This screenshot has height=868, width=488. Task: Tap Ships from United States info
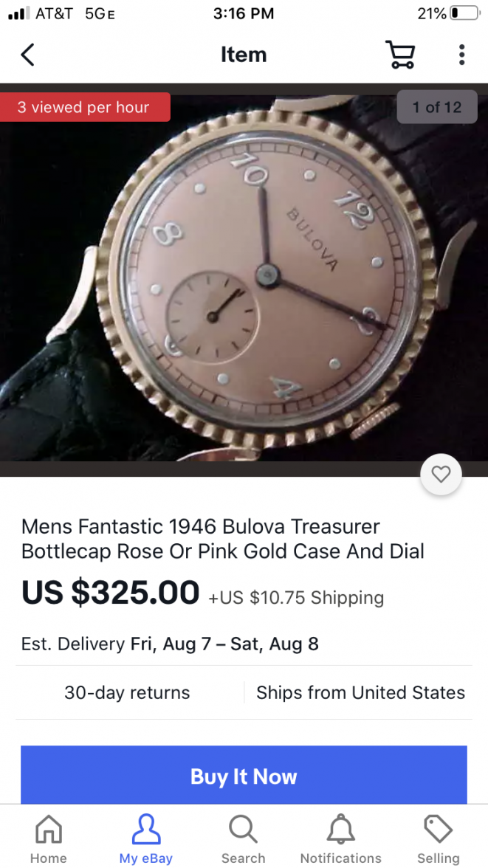(x=360, y=692)
